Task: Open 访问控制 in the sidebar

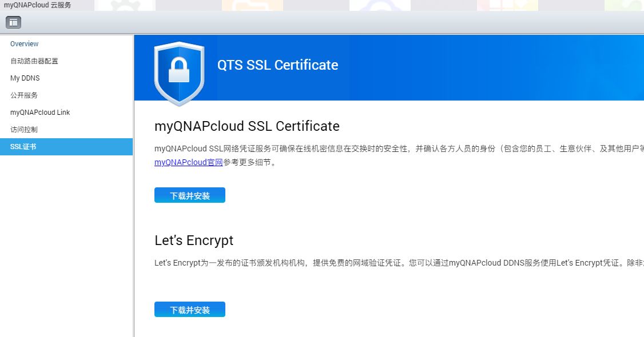Action: [x=24, y=130]
